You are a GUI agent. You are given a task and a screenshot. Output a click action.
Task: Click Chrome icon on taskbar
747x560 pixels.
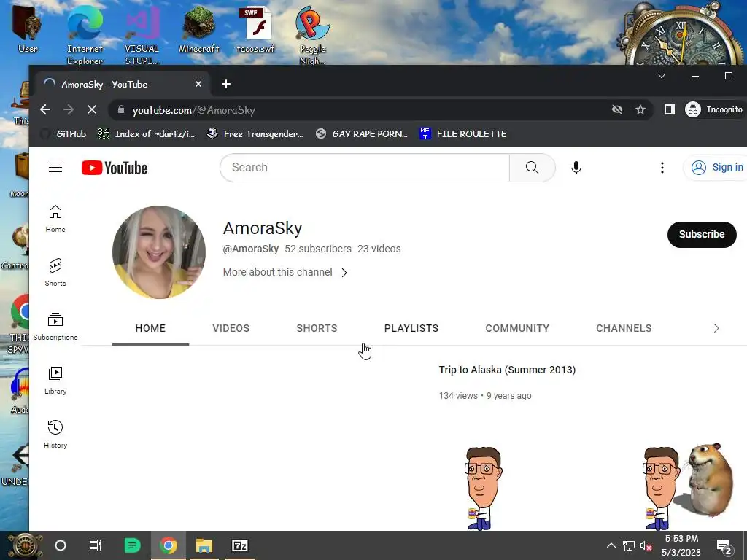tap(169, 545)
